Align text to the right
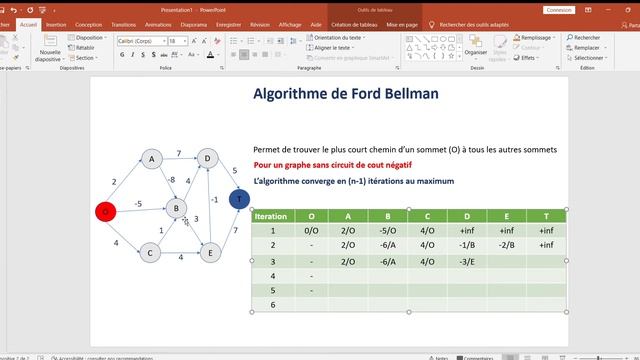The height and width of the screenshot is (360, 640). [255, 54]
